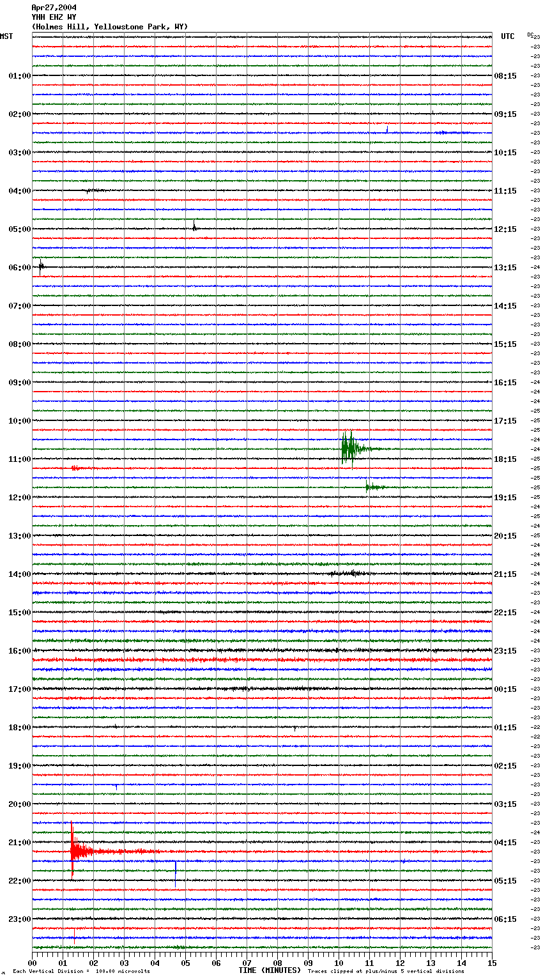543x980 pixels.
Task: Click the 06:15 UTC time label
Action: click(x=505, y=919)
